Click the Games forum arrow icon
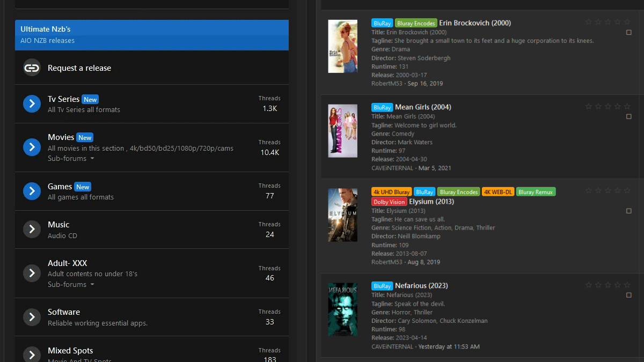Viewport: 644px width, 362px height. [x=32, y=191]
